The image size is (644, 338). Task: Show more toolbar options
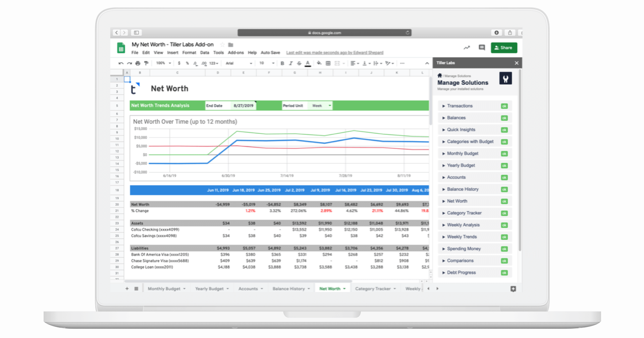[402, 63]
